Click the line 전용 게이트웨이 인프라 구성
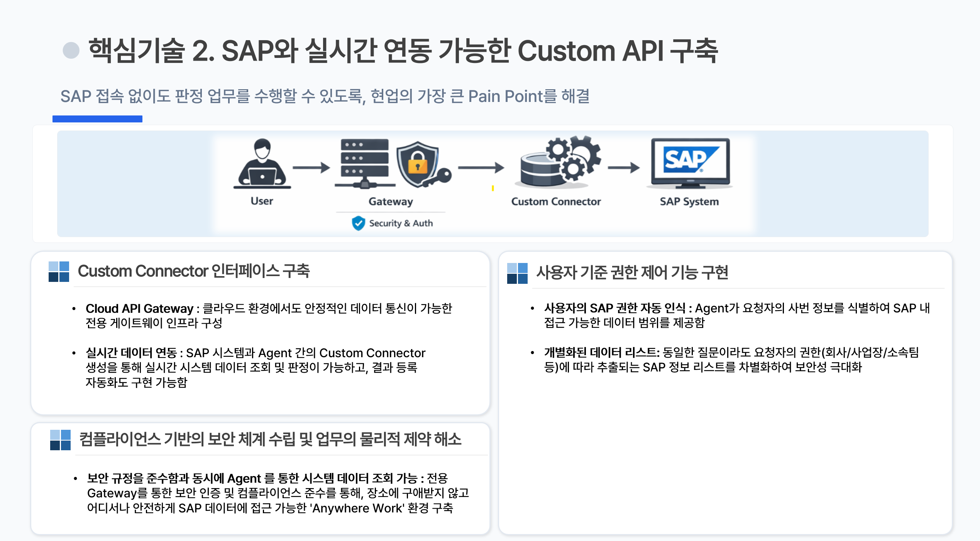Screen dimensions: 980x541 point(154,323)
